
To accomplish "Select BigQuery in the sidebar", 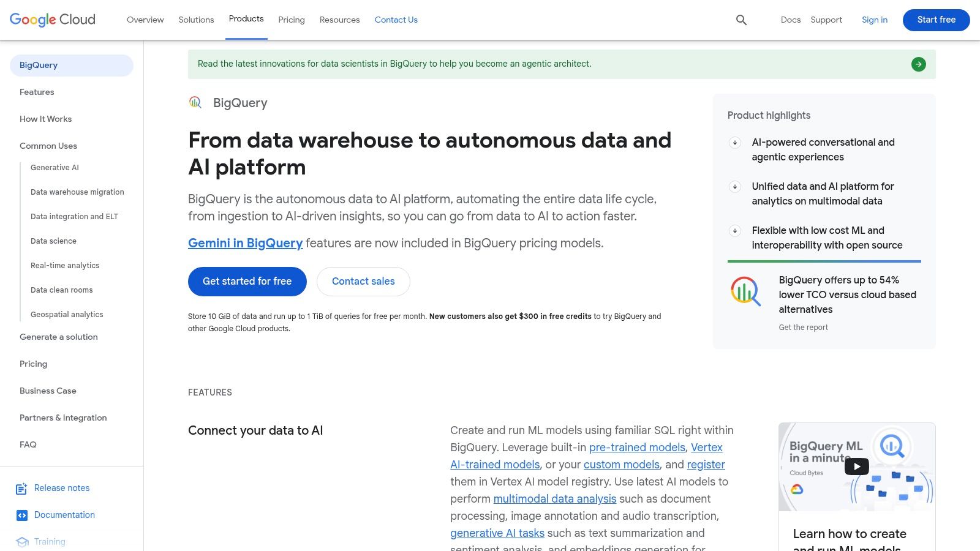I will coord(72,66).
